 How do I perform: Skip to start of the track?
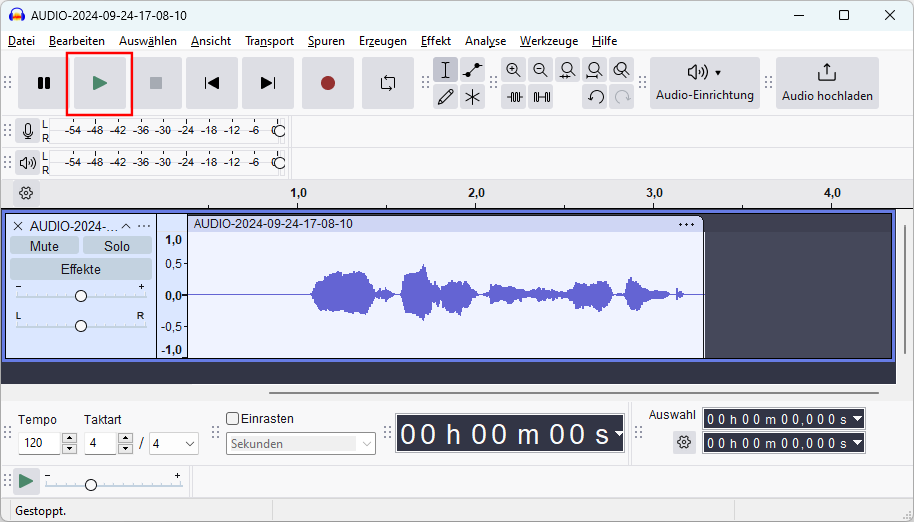point(212,83)
